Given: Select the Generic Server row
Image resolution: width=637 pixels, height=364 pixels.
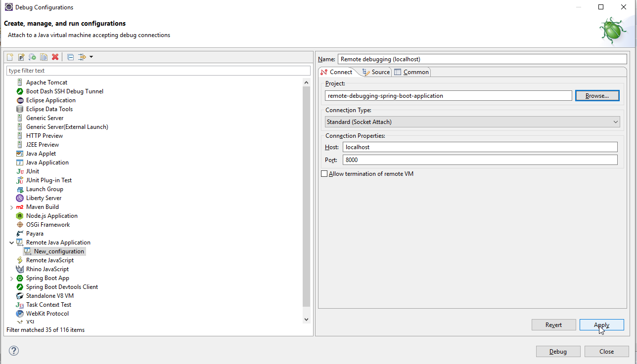Looking at the screenshot, I should [x=45, y=118].
